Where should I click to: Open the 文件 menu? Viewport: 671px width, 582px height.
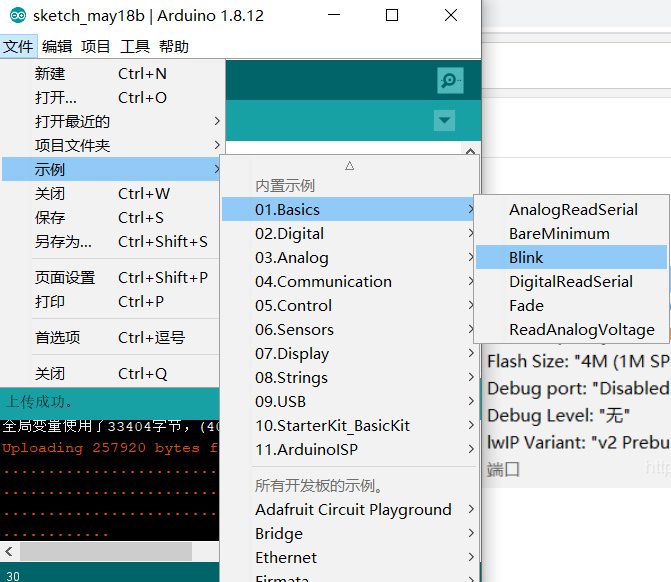tap(18, 46)
